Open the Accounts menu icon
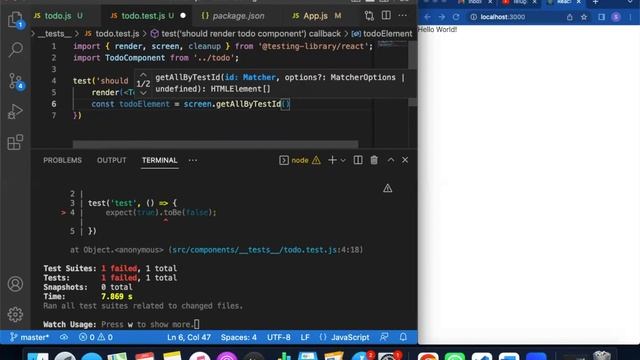This screenshot has height=360, width=640. point(15,284)
